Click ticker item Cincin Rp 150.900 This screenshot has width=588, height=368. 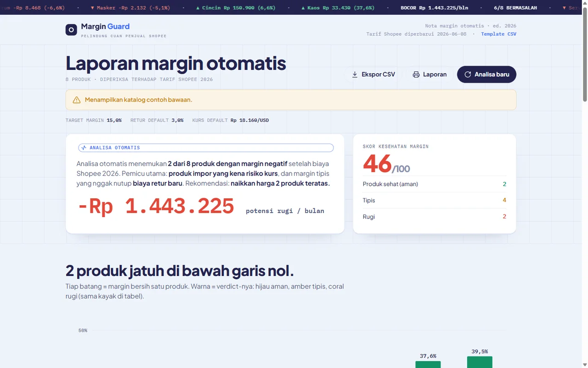235,8
